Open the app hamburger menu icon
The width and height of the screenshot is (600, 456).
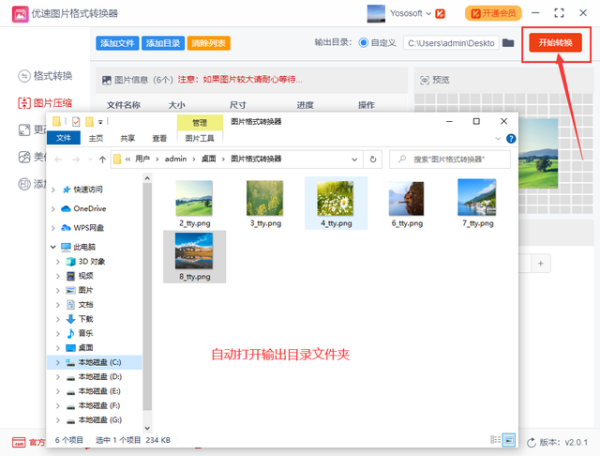(x=539, y=14)
